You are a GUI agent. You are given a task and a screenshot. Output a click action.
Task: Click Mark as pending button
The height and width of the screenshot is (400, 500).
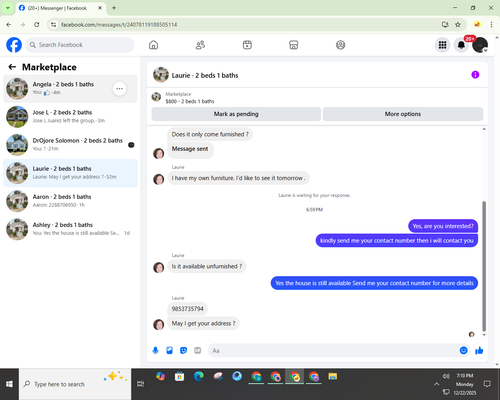236,114
